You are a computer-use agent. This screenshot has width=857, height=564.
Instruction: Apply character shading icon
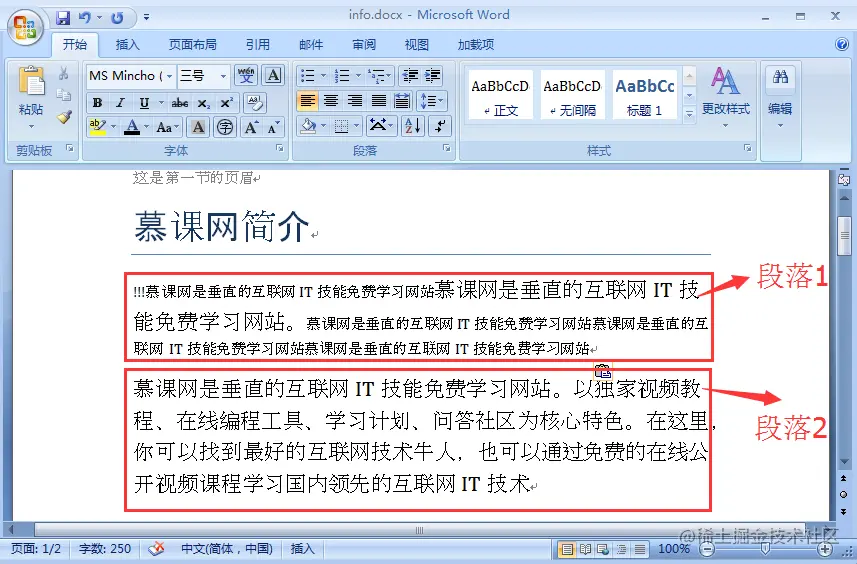[x=198, y=127]
